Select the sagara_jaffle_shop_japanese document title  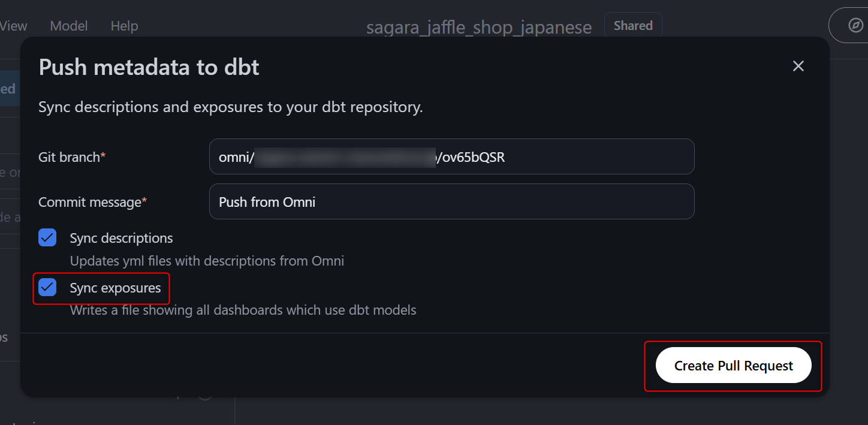(479, 28)
